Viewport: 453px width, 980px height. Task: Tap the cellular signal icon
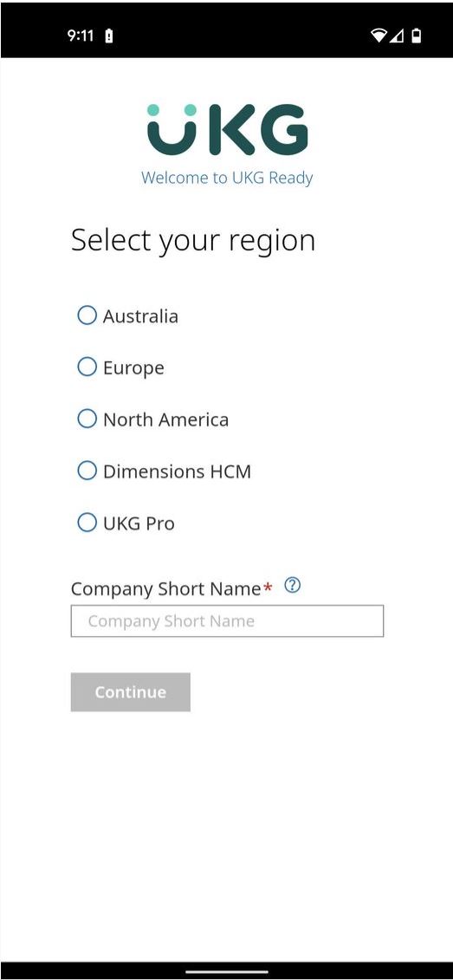coord(396,36)
